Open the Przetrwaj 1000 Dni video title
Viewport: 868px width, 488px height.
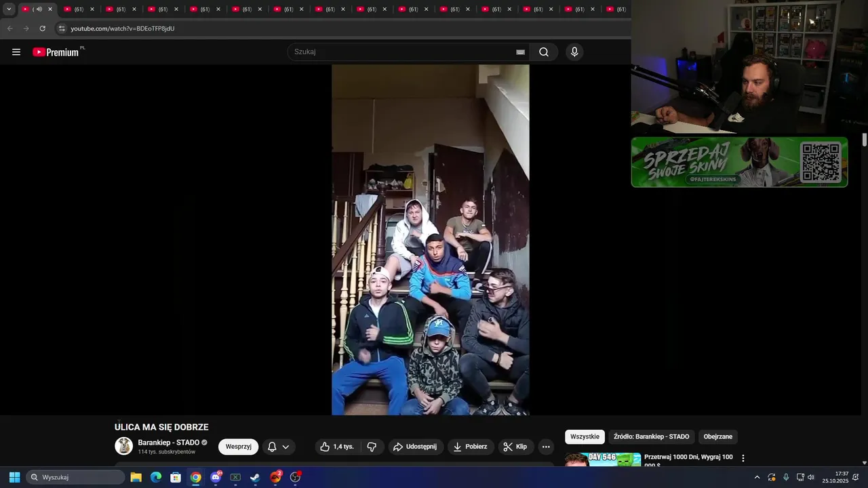688,460
